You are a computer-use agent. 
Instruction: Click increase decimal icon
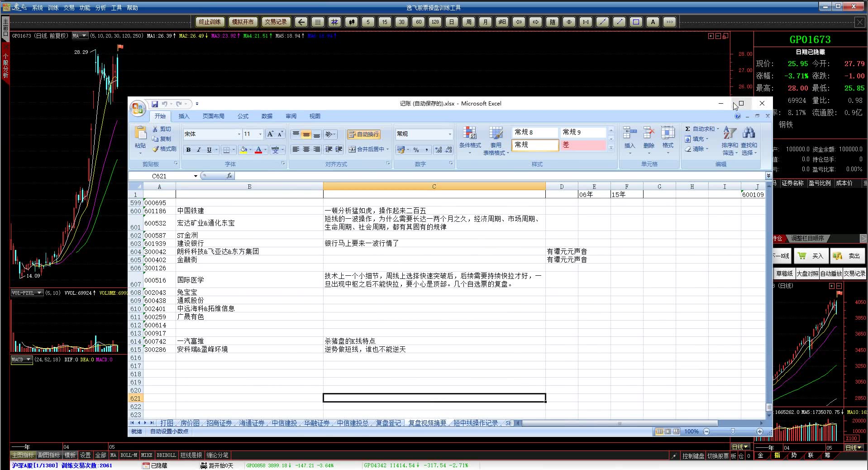click(438, 150)
